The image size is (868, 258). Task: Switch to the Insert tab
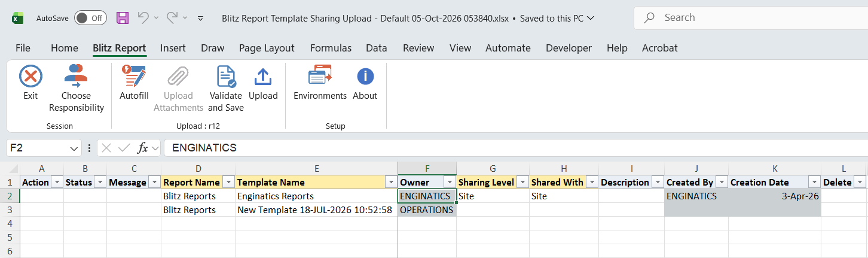coord(173,48)
